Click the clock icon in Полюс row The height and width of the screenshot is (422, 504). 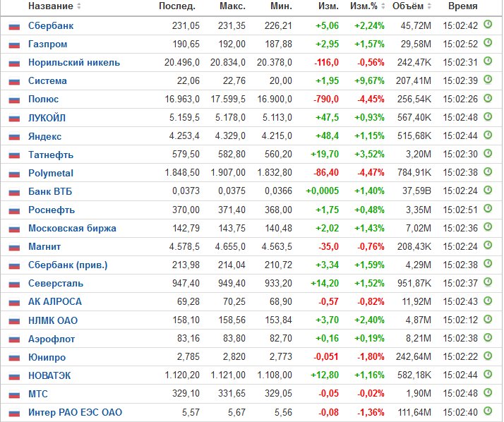coord(488,98)
